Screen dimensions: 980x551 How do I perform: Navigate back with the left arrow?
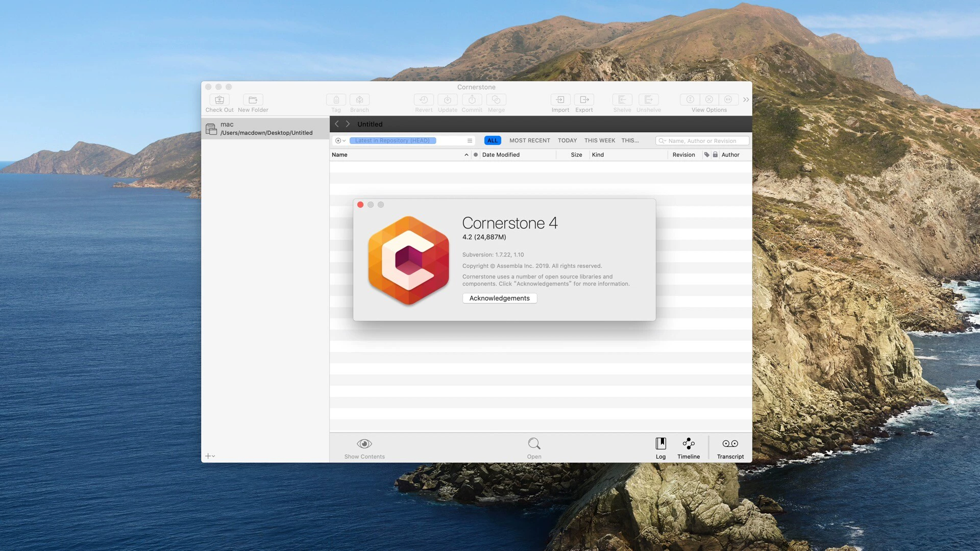point(337,124)
